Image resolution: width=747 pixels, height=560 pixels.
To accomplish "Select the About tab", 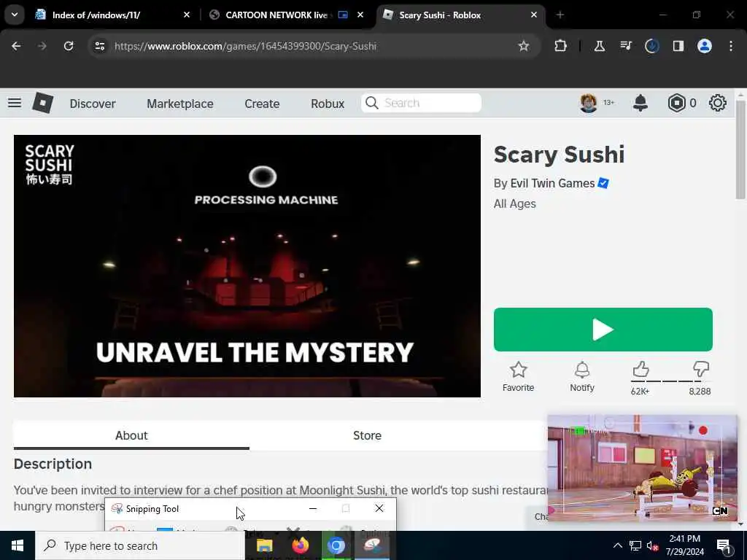I will point(131,436).
